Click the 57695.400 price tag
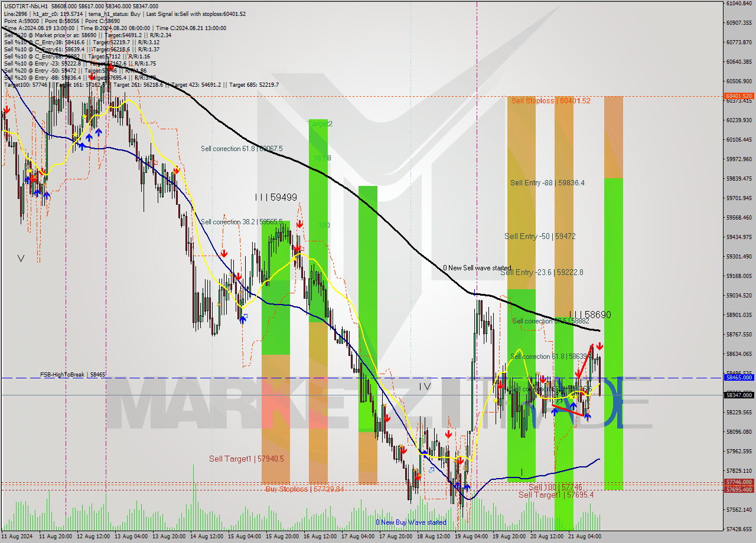 (x=738, y=489)
